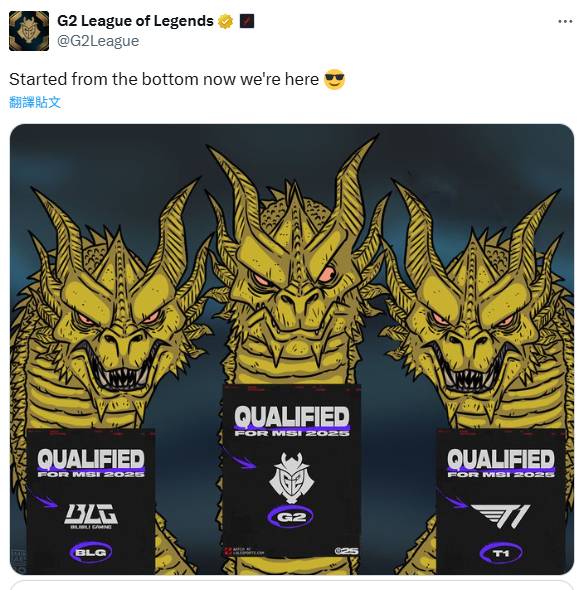This screenshot has width=584, height=590.
Task: Click the 25 logo at the center poster's bottom
Action: 346,551
